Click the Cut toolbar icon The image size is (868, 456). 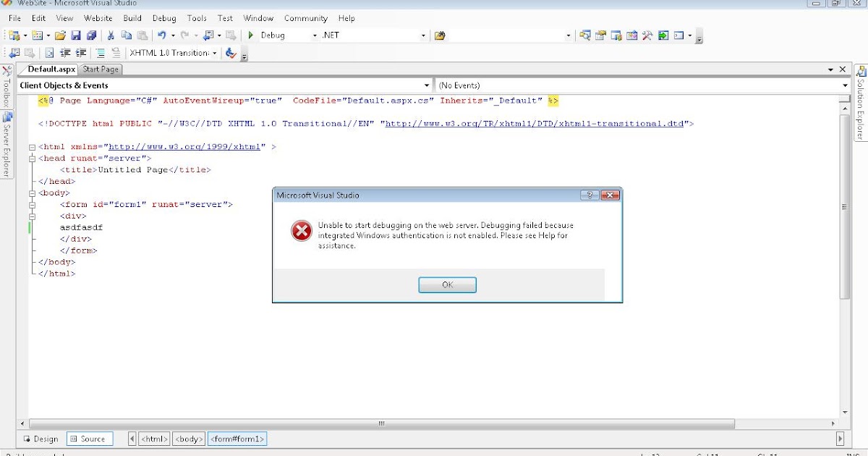[110, 35]
